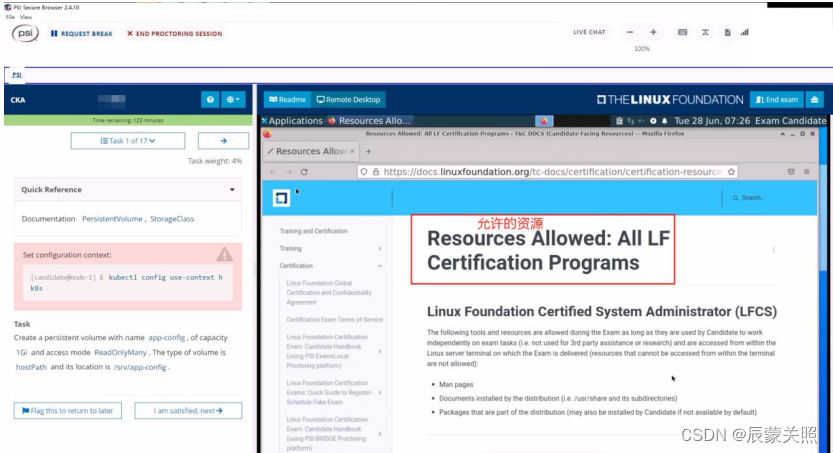Open a new Firefox tab
Image resolution: width=833 pixels, height=453 pixels.
[368, 151]
